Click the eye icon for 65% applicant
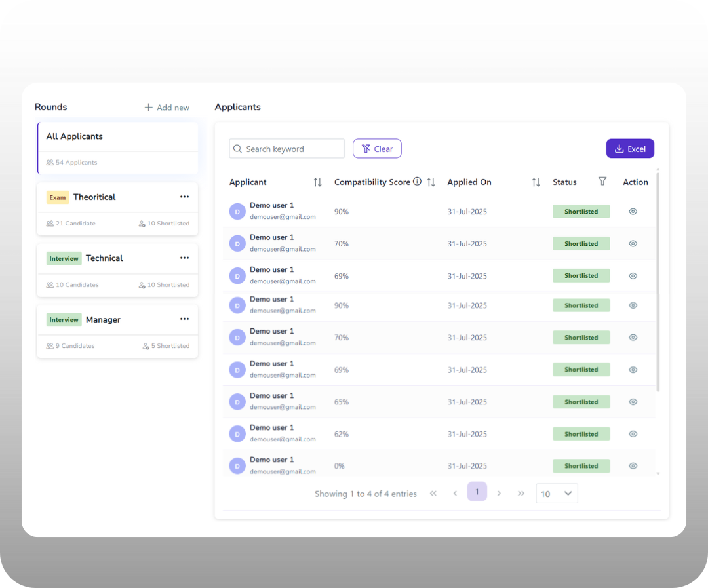The image size is (708, 588). (x=633, y=402)
